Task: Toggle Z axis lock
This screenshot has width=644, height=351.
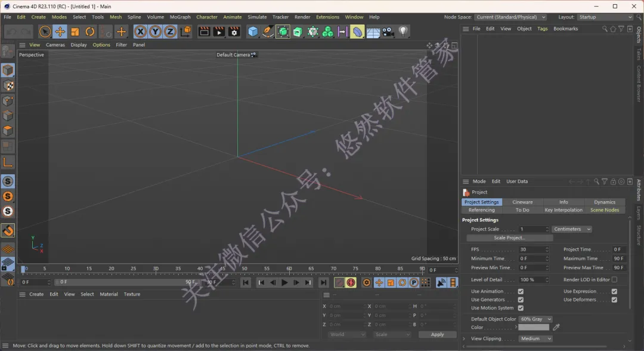Action: pos(170,32)
